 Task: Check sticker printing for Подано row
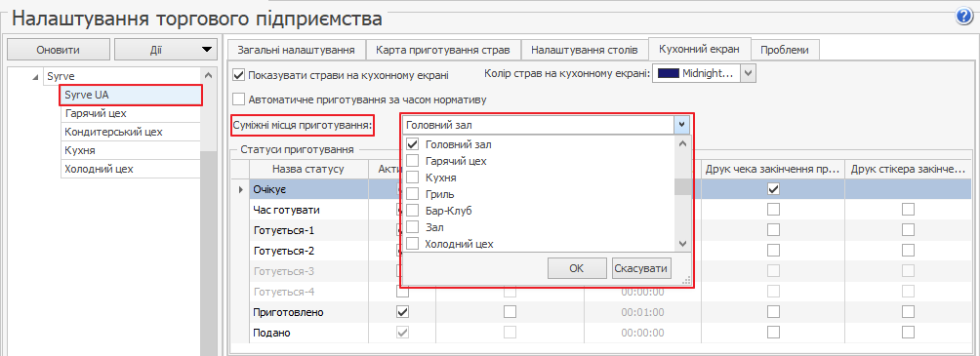point(909,333)
